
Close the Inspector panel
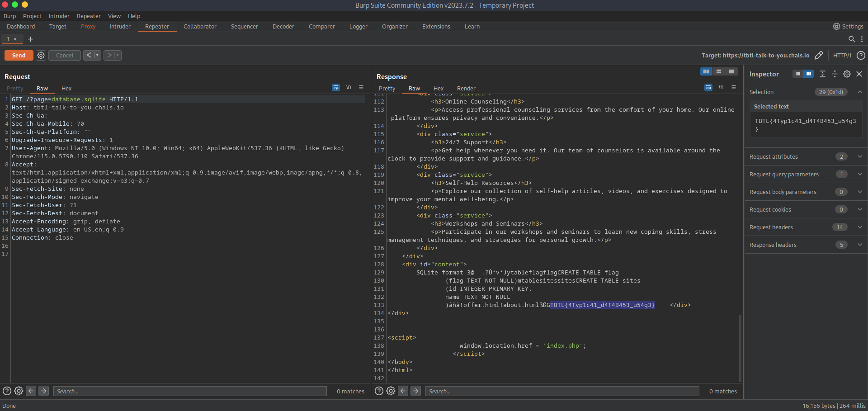coord(859,74)
